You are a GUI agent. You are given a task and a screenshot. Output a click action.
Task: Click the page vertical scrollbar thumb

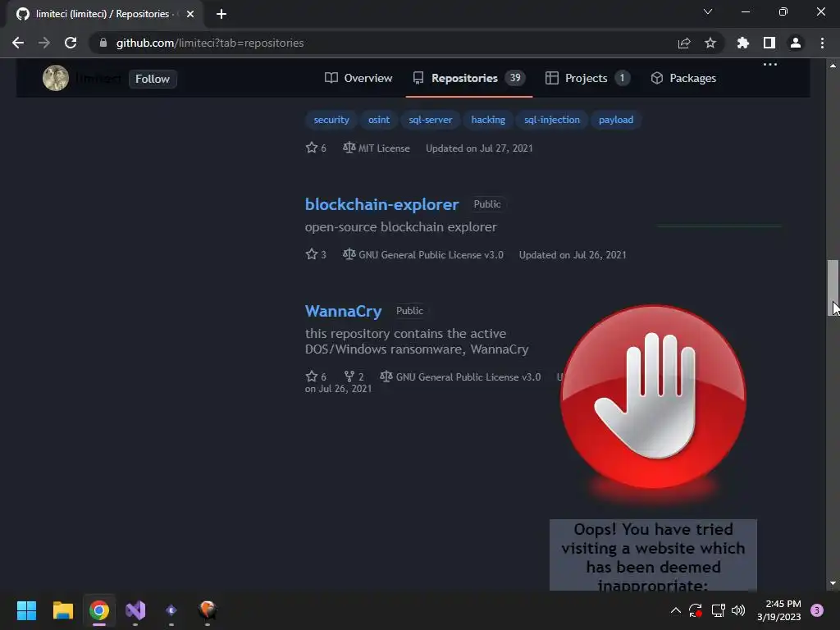click(x=833, y=288)
